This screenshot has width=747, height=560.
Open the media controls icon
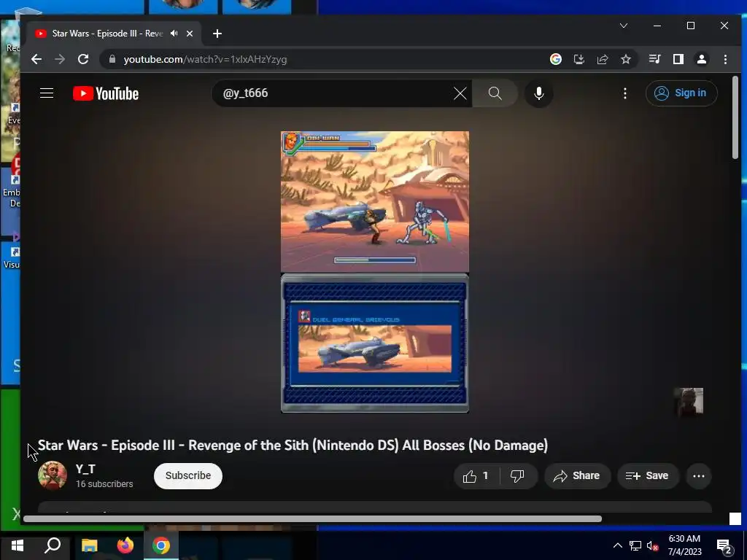654,59
